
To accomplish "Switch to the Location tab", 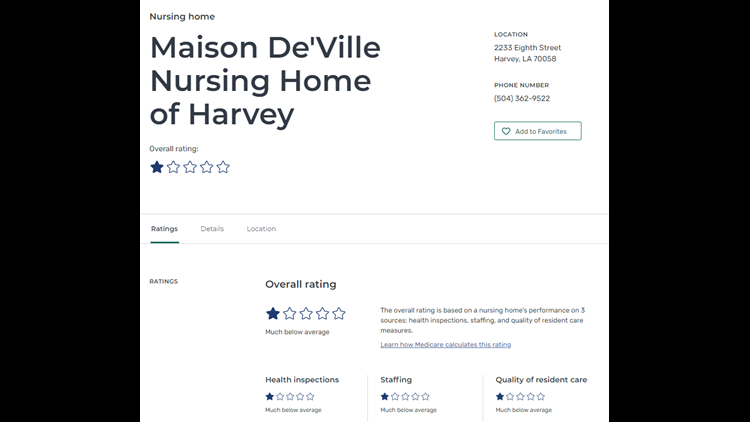I will [261, 229].
